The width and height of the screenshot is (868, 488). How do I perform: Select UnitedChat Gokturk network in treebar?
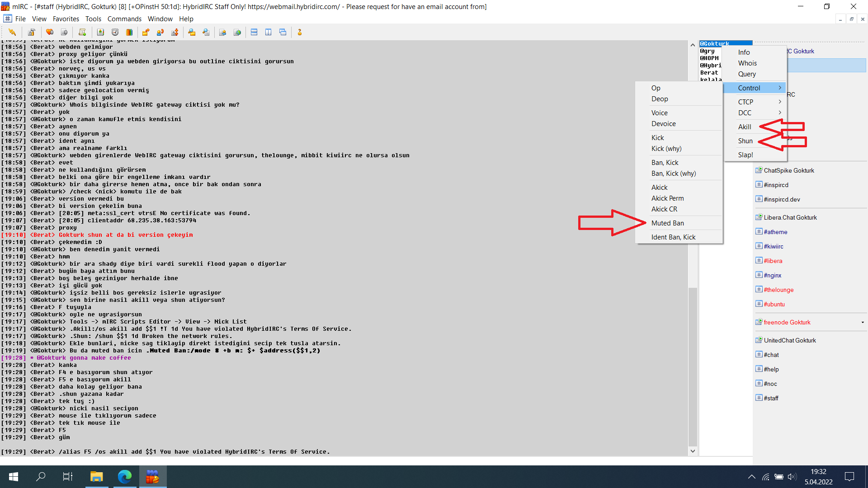tap(790, 340)
